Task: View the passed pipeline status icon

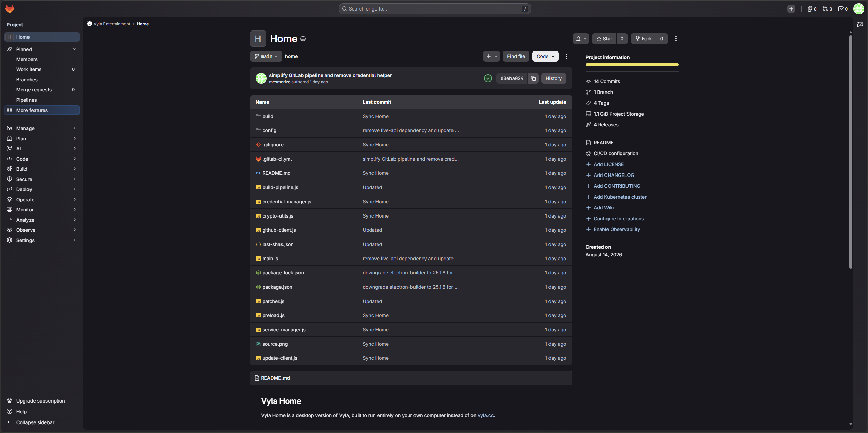Action: click(x=488, y=78)
